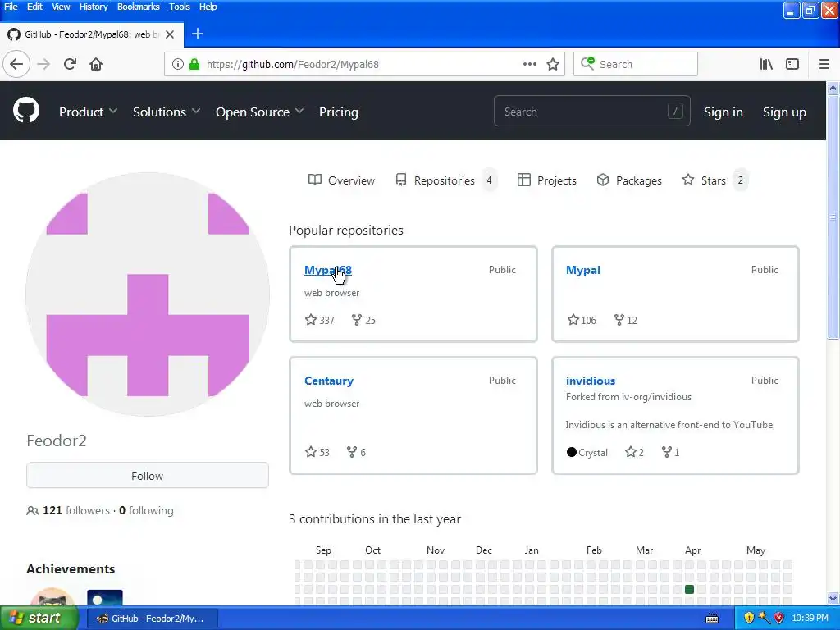
Task: Open the browser hamburger menu
Action: click(x=824, y=64)
